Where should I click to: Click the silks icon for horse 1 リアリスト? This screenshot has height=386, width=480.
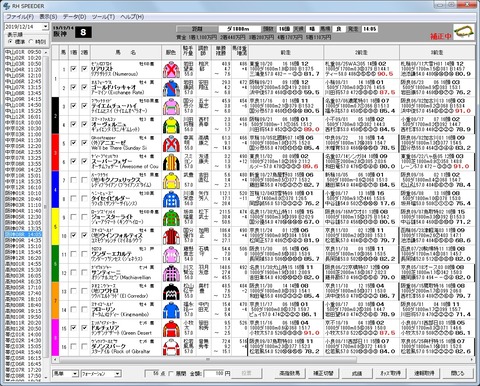click(171, 70)
